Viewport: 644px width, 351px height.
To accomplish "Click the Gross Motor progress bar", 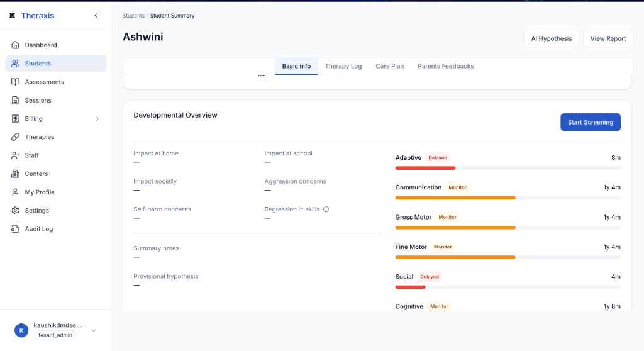I will click(x=508, y=228).
